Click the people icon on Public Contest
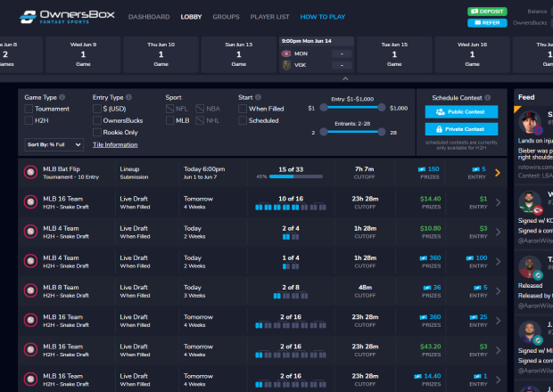553x392 pixels. pos(440,111)
